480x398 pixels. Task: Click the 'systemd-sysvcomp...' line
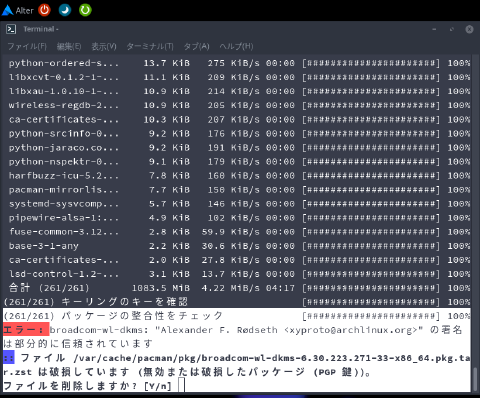[x=239, y=204]
